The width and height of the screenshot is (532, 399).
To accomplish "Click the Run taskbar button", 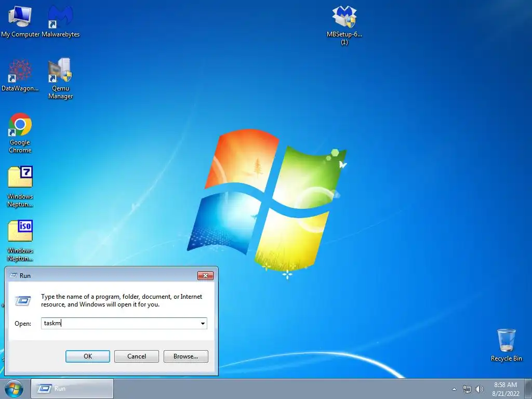I will pos(72,389).
